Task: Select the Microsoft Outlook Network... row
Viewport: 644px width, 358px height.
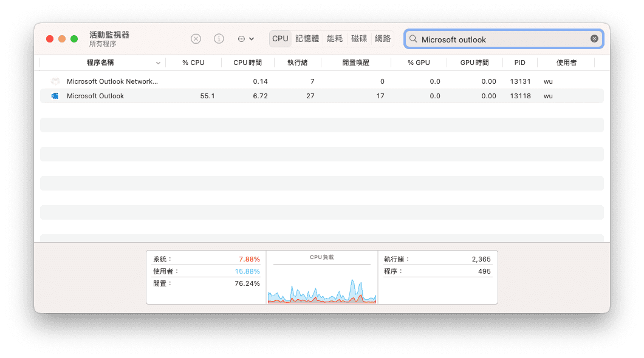Action: coord(322,81)
